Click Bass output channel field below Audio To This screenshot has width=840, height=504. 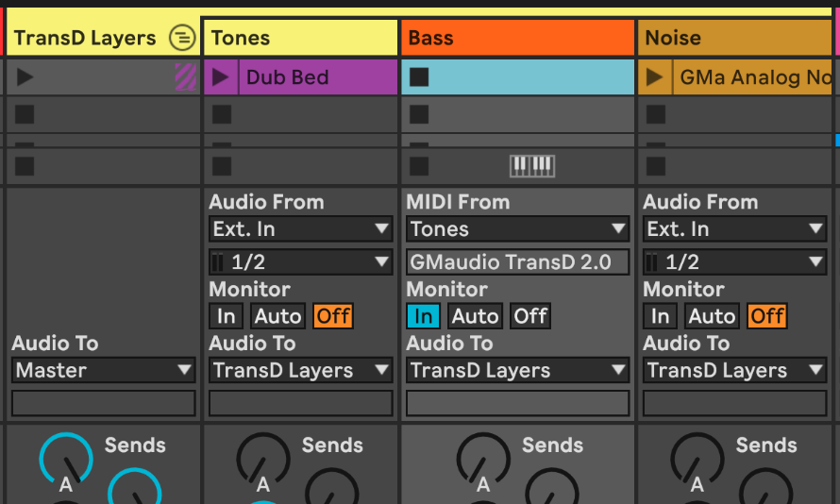[x=517, y=403]
